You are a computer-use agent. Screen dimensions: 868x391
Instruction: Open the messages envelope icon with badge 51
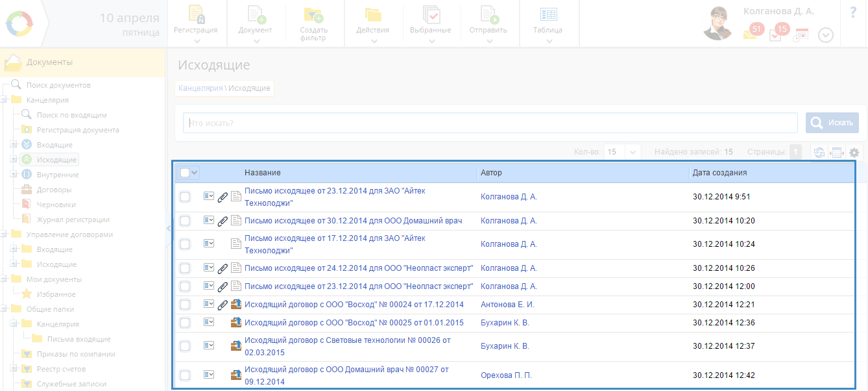point(751,34)
